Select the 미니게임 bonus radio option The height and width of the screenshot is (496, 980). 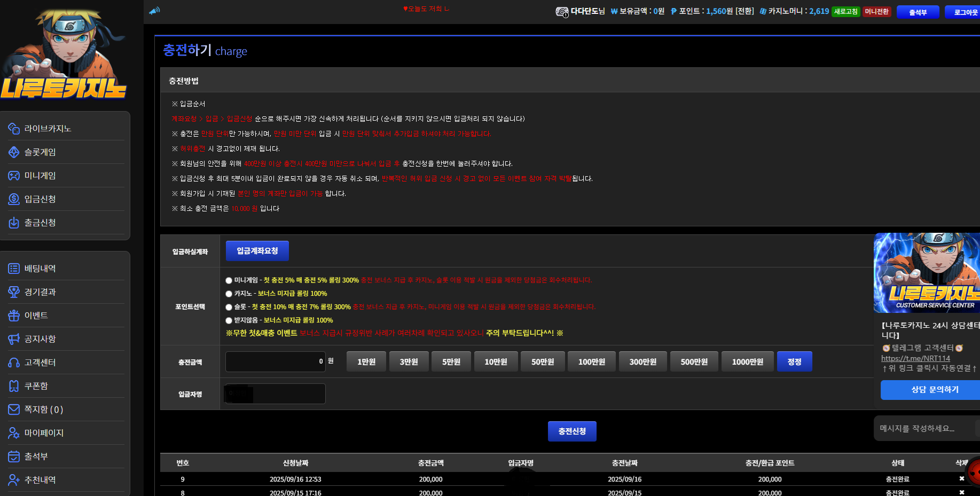[x=229, y=280]
